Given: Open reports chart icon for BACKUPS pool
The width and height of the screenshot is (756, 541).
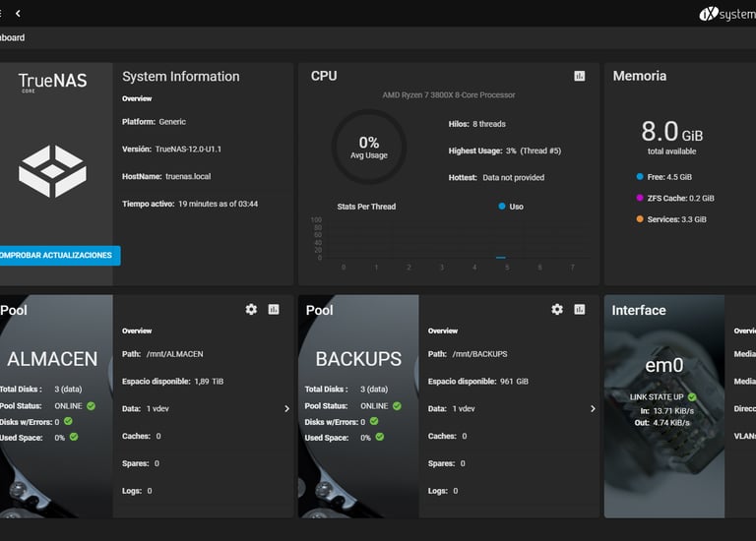Looking at the screenshot, I should [580, 309].
